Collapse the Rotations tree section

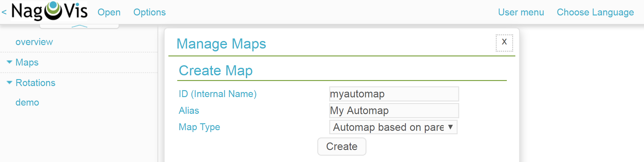(x=9, y=83)
